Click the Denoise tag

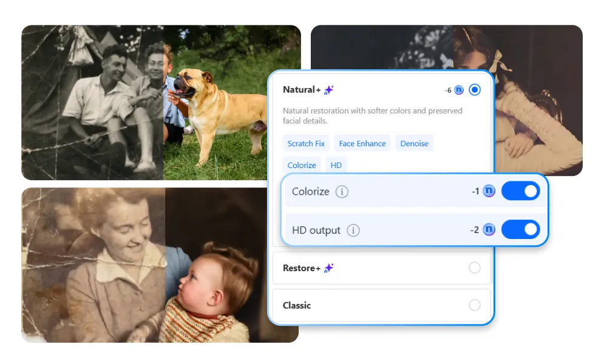click(414, 144)
